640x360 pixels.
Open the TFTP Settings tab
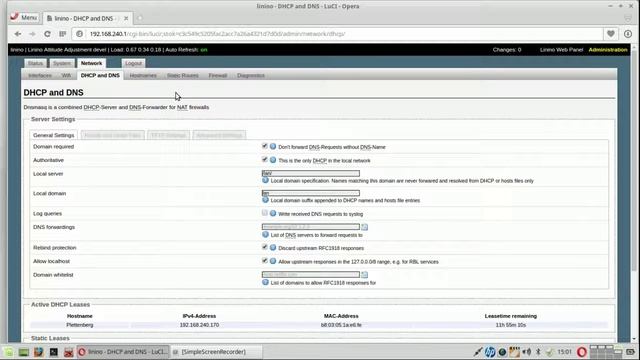[168, 135]
